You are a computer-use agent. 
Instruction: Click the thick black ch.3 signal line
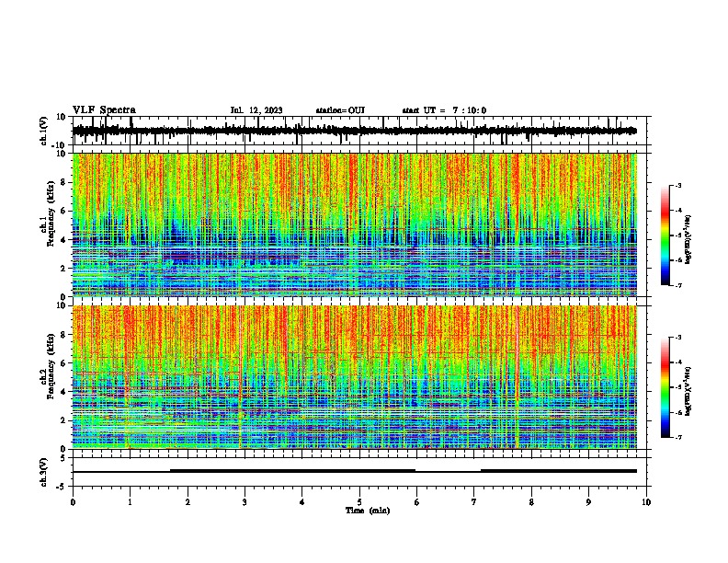coord(354,471)
